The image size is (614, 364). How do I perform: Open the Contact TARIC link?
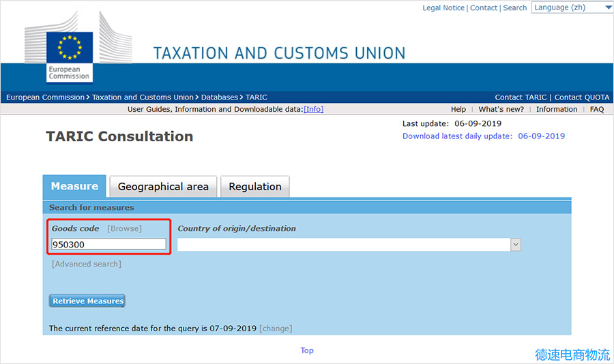click(521, 97)
